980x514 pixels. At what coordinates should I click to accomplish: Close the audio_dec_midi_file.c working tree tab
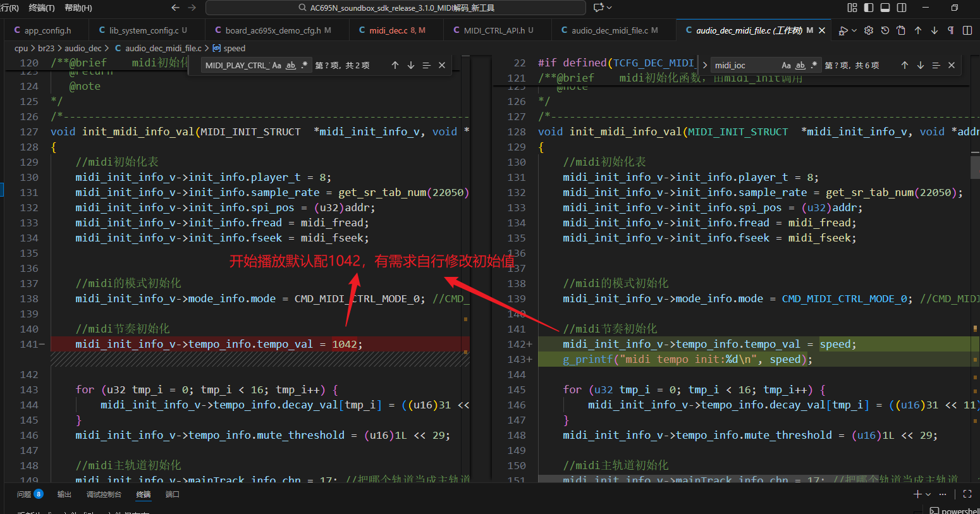822,30
